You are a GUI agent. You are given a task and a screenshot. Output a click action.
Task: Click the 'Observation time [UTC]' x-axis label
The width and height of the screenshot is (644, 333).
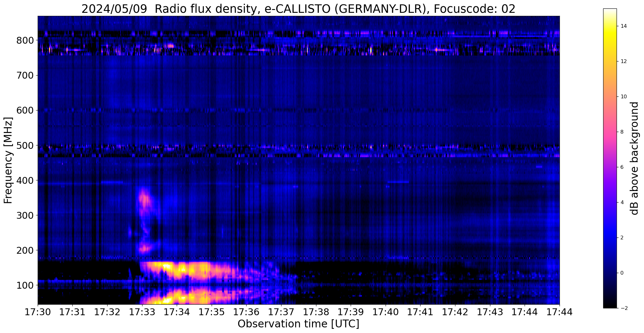tap(298, 324)
